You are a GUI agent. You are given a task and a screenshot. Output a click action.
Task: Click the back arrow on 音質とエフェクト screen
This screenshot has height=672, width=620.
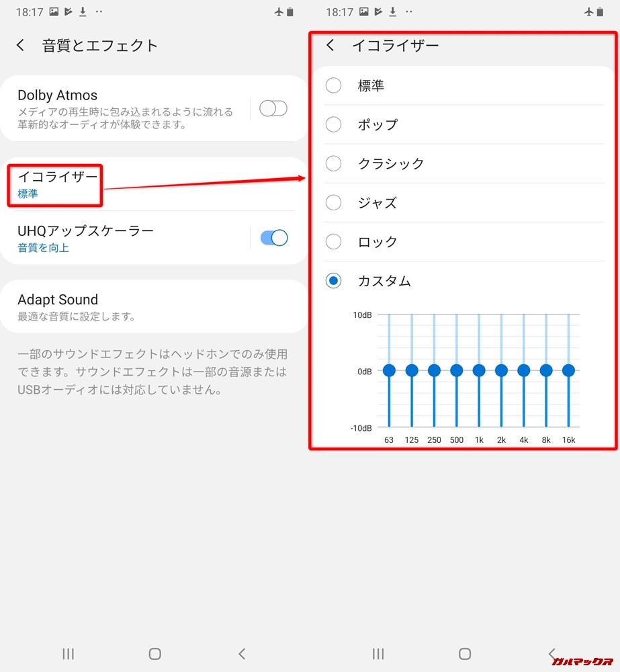point(20,45)
